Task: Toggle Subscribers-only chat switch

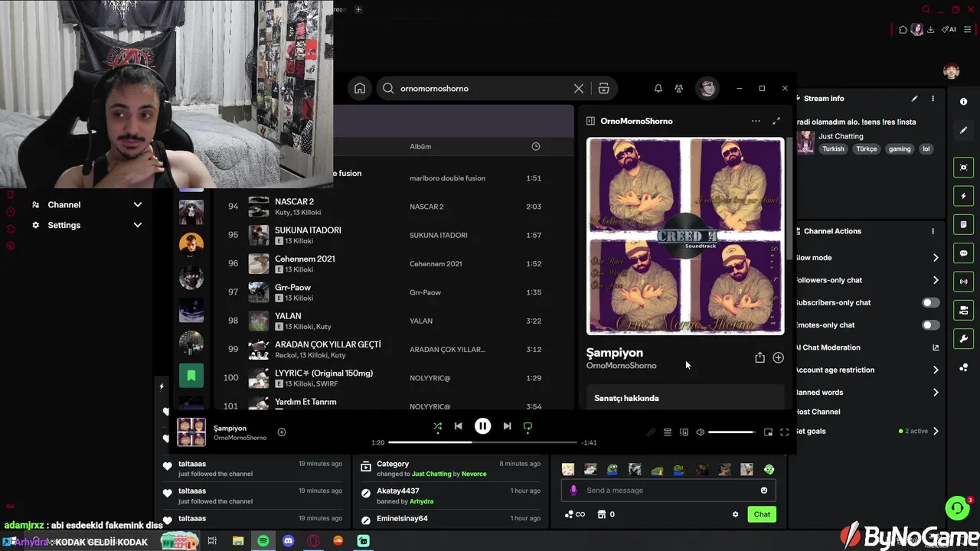Action: (930, 302)
